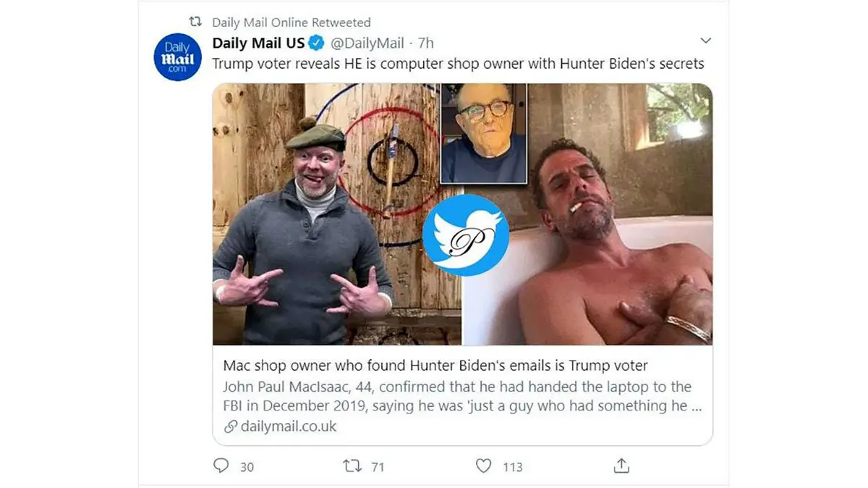Retweet using the arrows icon beside 71

[352, 466]
